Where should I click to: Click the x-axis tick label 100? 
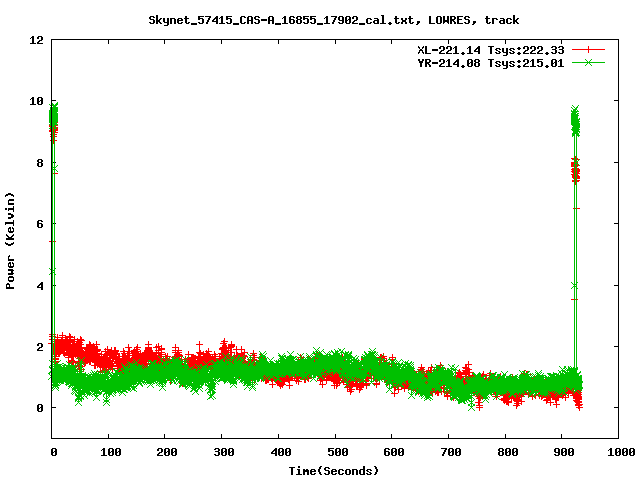(111, 452)
